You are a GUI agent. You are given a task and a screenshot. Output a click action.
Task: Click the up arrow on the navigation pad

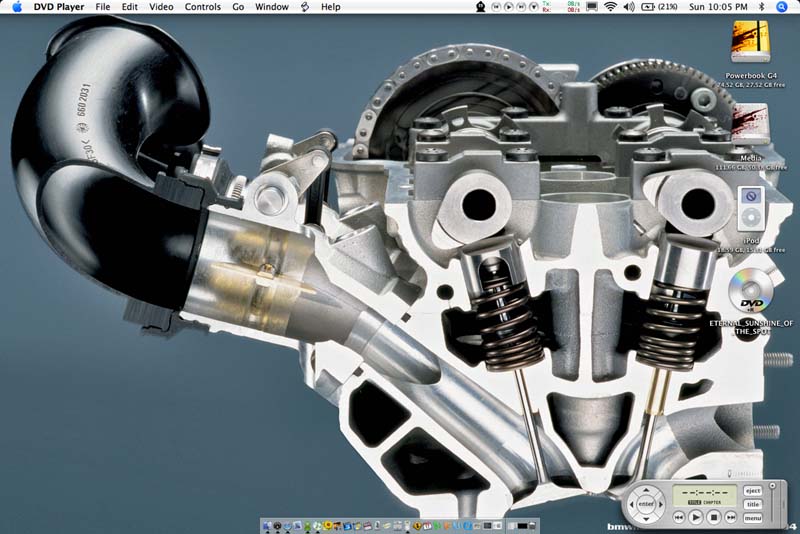(x=646, y=490)
